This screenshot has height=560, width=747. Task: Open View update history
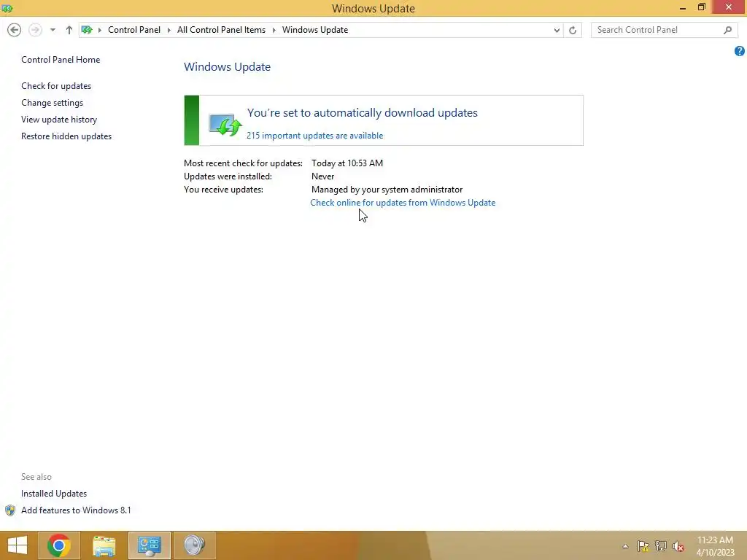tap(59, 119)
